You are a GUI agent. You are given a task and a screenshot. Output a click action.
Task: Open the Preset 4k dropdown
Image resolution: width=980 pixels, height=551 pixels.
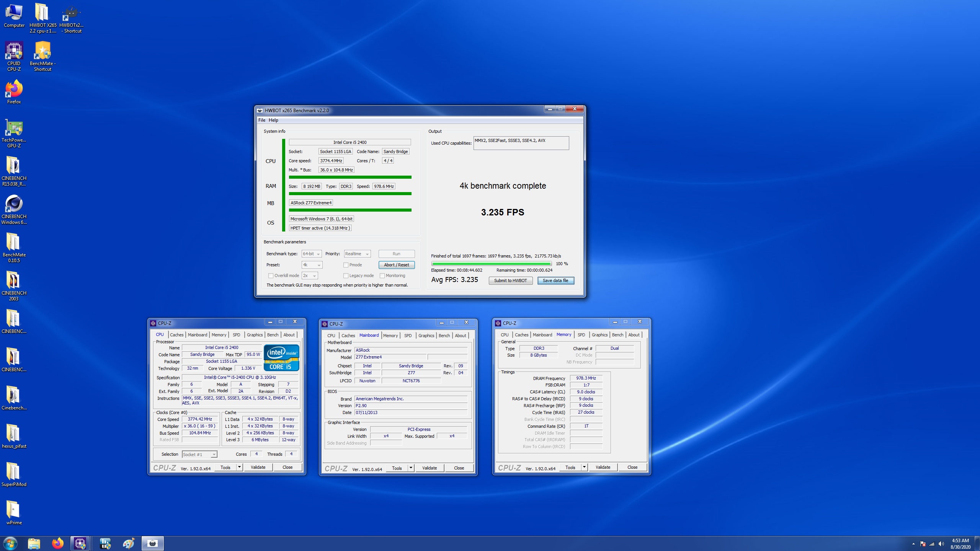pos(312,265)
